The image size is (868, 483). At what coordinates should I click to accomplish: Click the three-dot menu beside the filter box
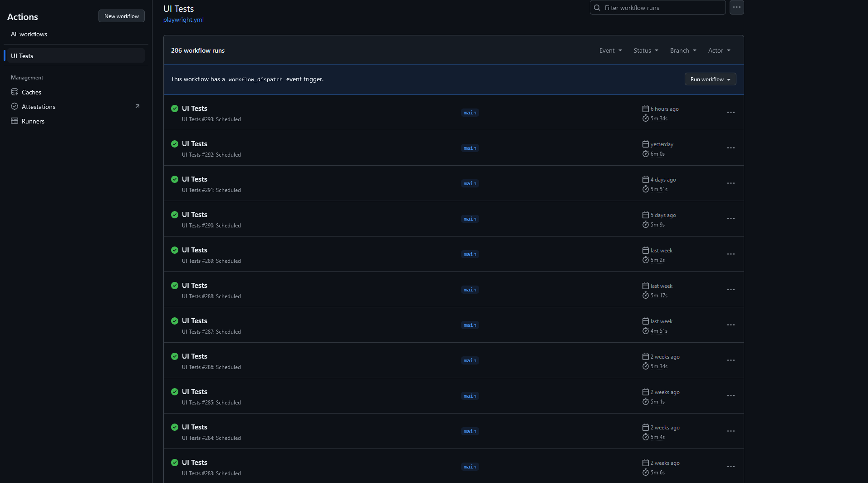(736, 8)
